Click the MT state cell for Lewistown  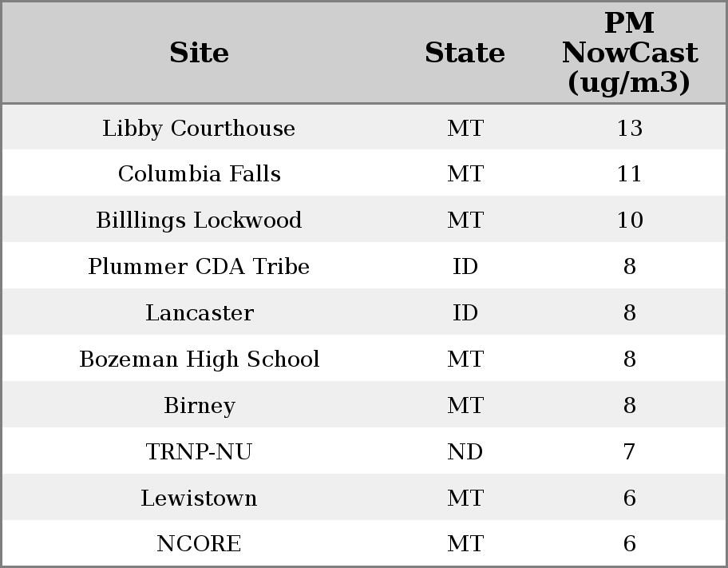pos(465,498)
